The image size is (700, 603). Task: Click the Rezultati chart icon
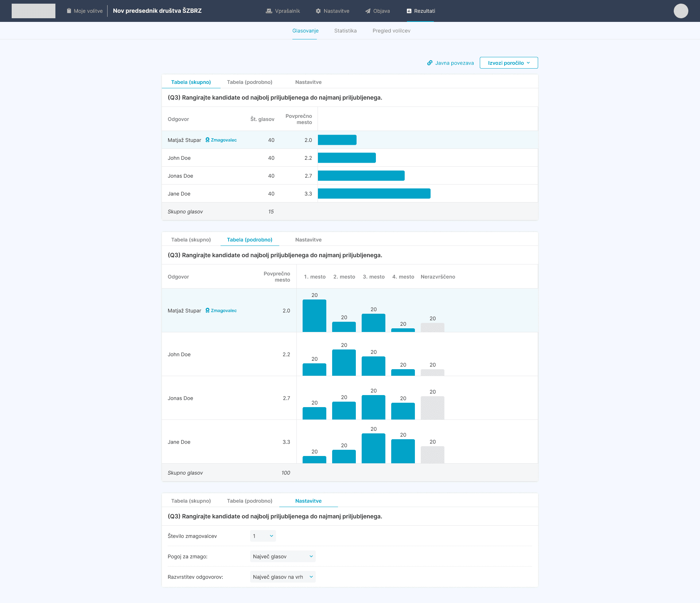[409, 11]
